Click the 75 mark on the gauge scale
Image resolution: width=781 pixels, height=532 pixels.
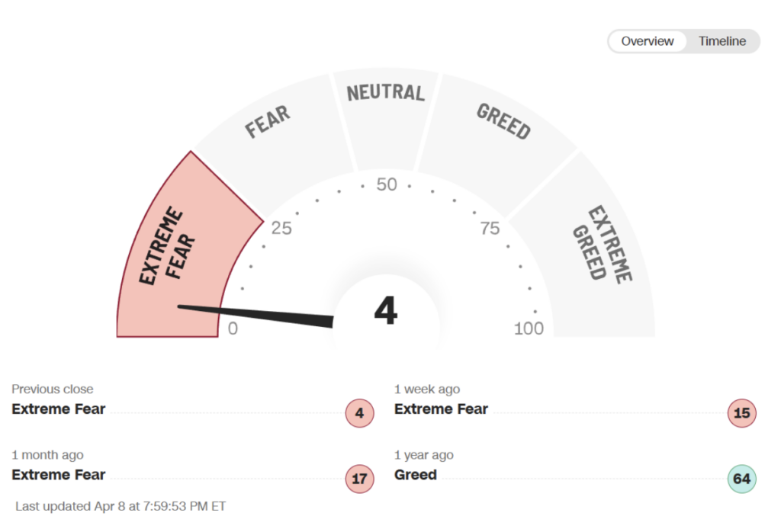pos(490,229)
